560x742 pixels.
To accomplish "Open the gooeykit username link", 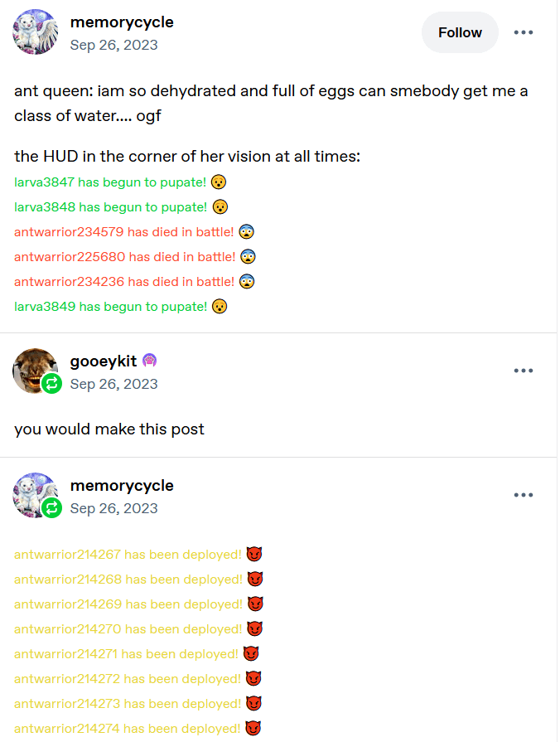I will click(104, 361).
